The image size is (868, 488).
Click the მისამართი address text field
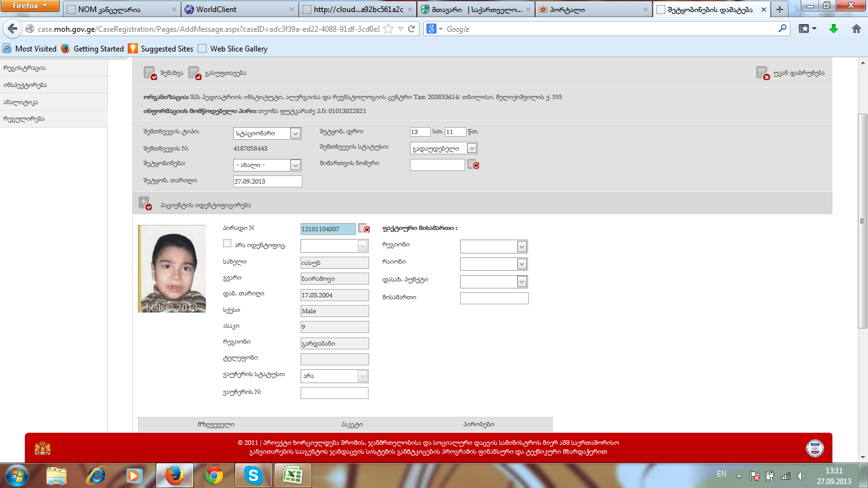pyautogui.click(x=494, y=298)
